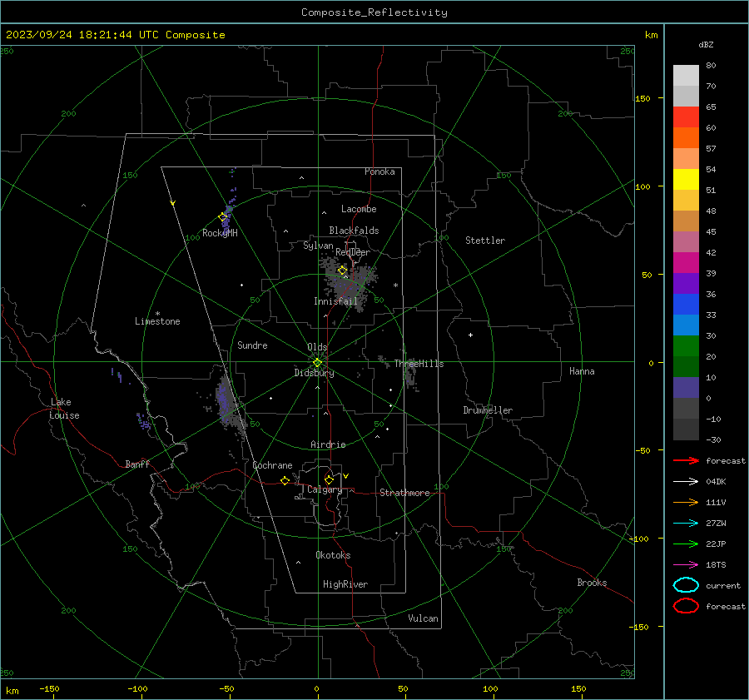Click the cyan 27ZW arrow icon
Screen dimensions: 749x700
686,524
